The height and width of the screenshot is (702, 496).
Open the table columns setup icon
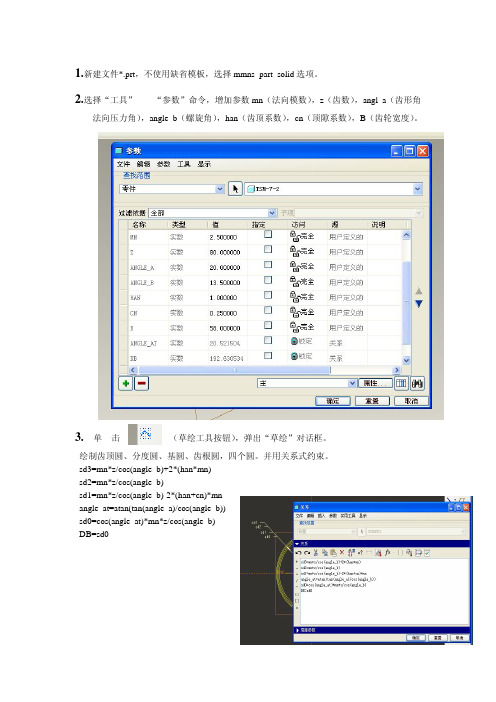pos(401,383)
